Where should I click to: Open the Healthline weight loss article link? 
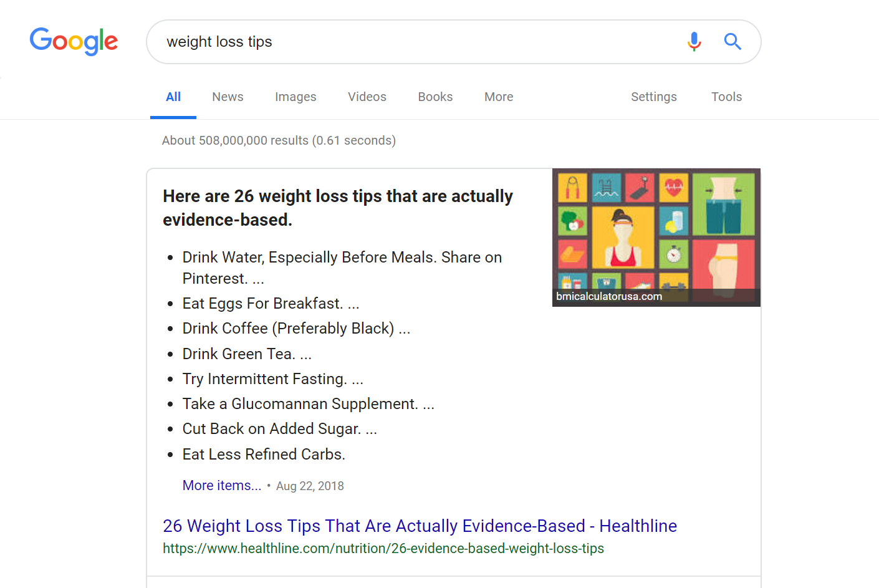pyautogui.click(x=420, y=526)
